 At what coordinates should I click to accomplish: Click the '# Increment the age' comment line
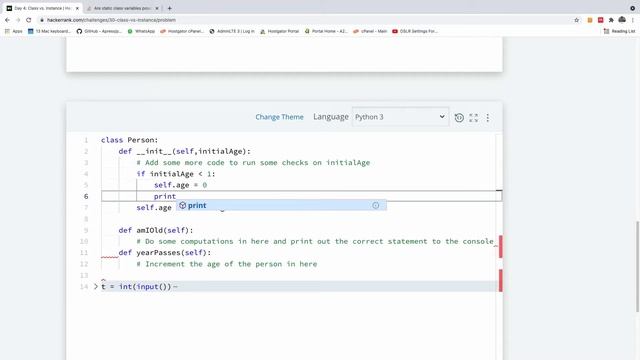click(x=227, y=264)
